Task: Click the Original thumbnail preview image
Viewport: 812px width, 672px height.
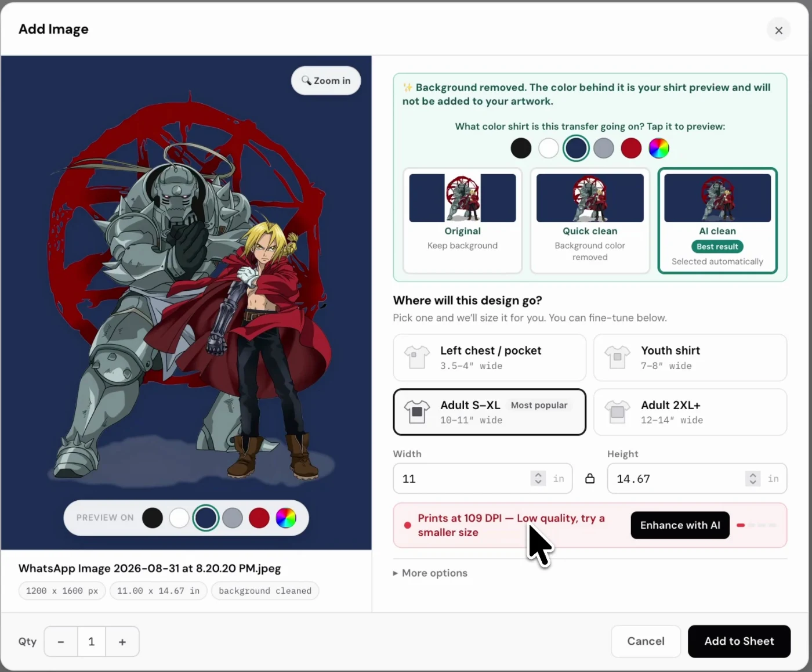Action: pyautogui.click(x=463, y=198)
